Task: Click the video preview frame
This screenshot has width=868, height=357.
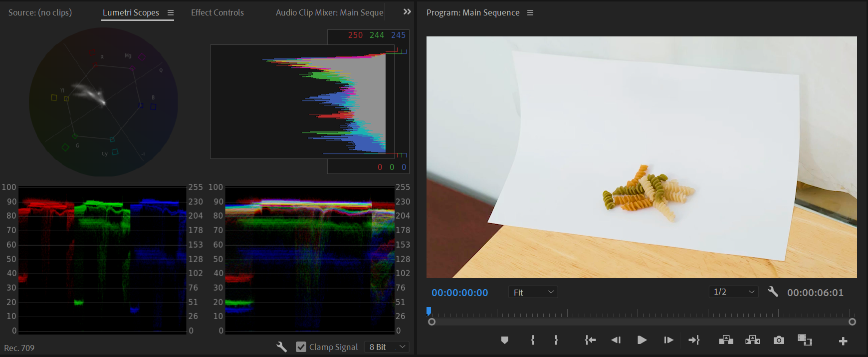Action: pos(642,157)
